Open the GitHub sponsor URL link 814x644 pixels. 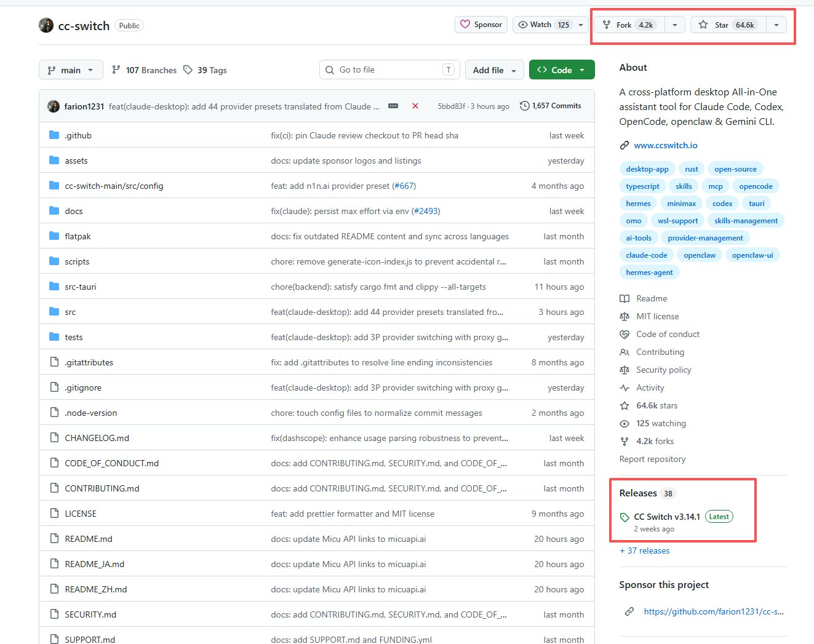click(x=714, y=611)
